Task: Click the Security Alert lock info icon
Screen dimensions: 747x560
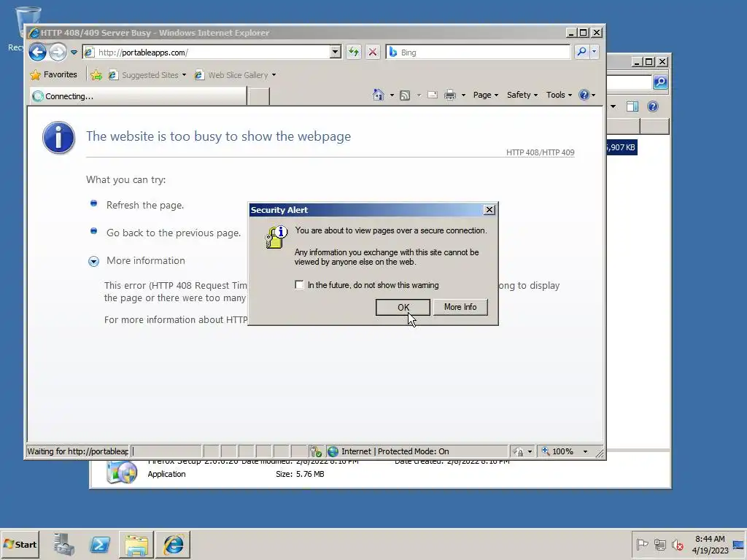Action: [x=276, y=237]
